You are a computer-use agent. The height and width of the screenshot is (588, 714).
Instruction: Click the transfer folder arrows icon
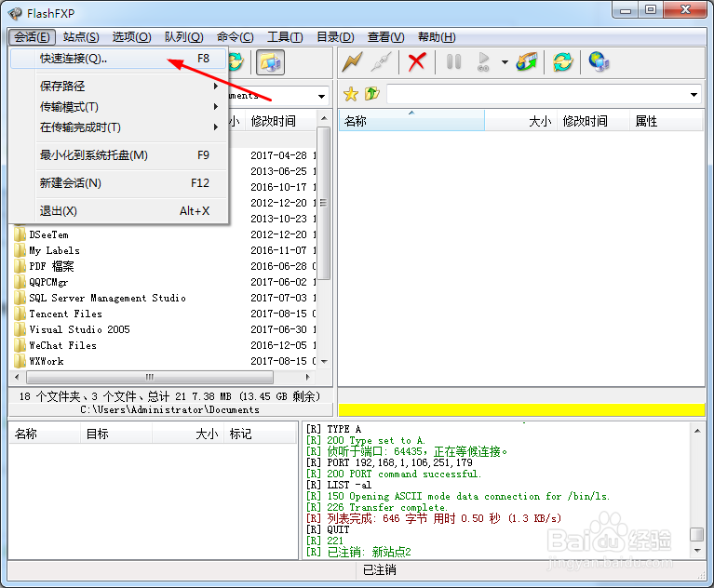526,62
